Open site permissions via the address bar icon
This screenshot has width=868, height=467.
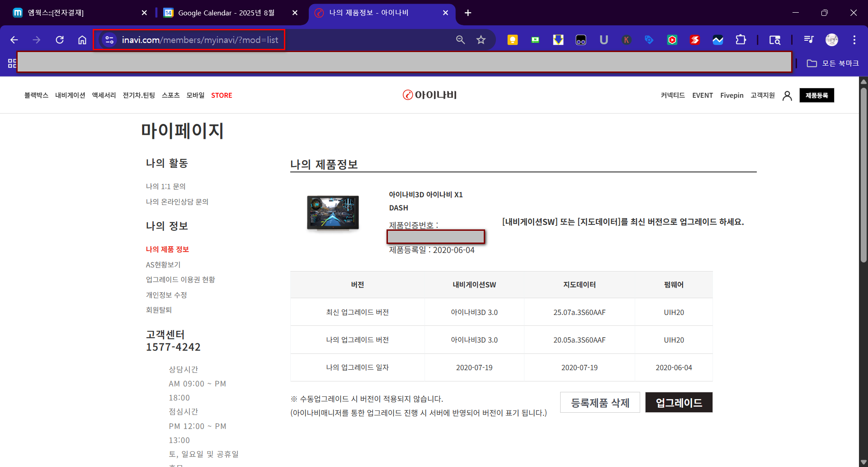tap(109, 40)
